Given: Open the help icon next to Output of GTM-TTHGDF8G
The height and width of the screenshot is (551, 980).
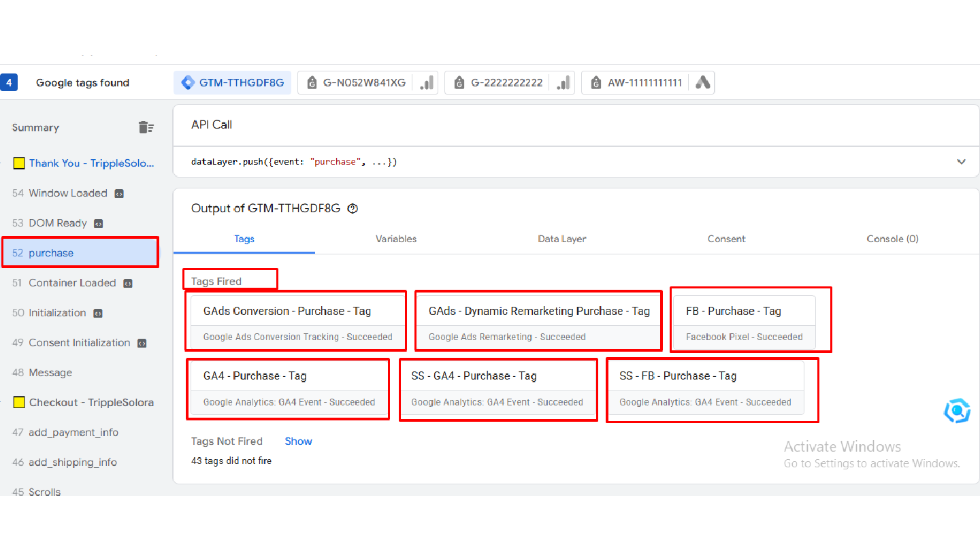Looking at the screenshot, I should (x=353, y=209).
